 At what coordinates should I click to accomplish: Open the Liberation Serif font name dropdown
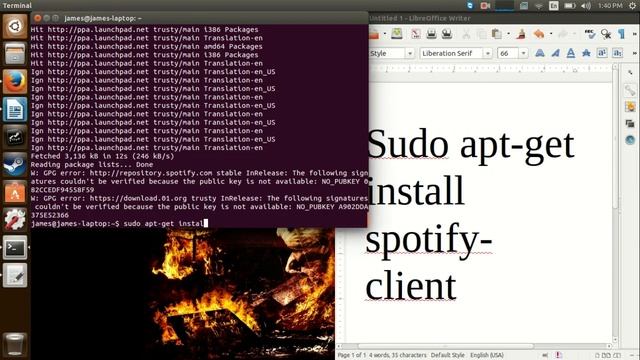(487, 53)
